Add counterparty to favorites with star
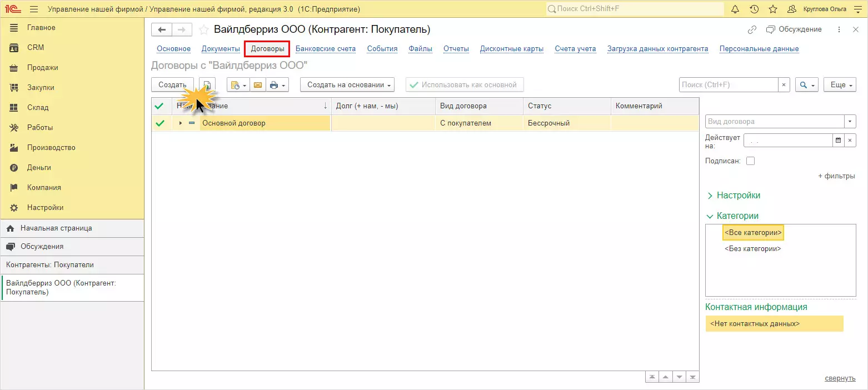This screenshot has height=390, width=868. click(204, 29)
